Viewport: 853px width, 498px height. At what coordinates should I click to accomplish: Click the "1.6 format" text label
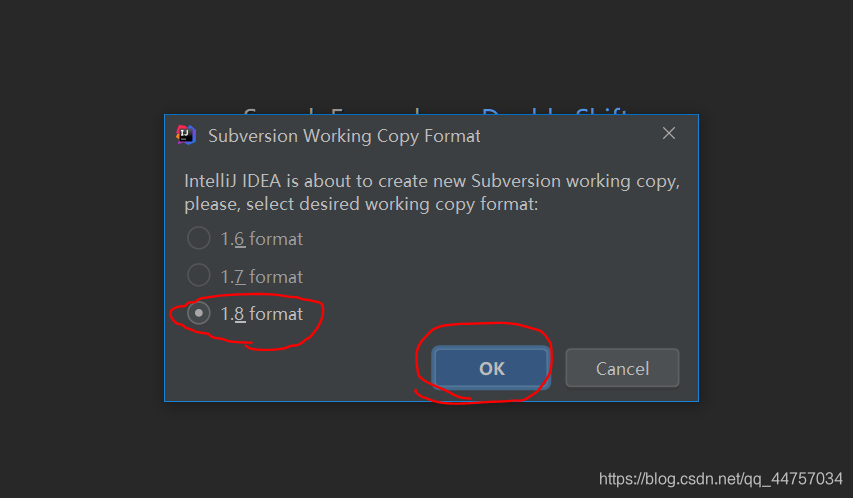pyautogui.click(x=261, y=239)
